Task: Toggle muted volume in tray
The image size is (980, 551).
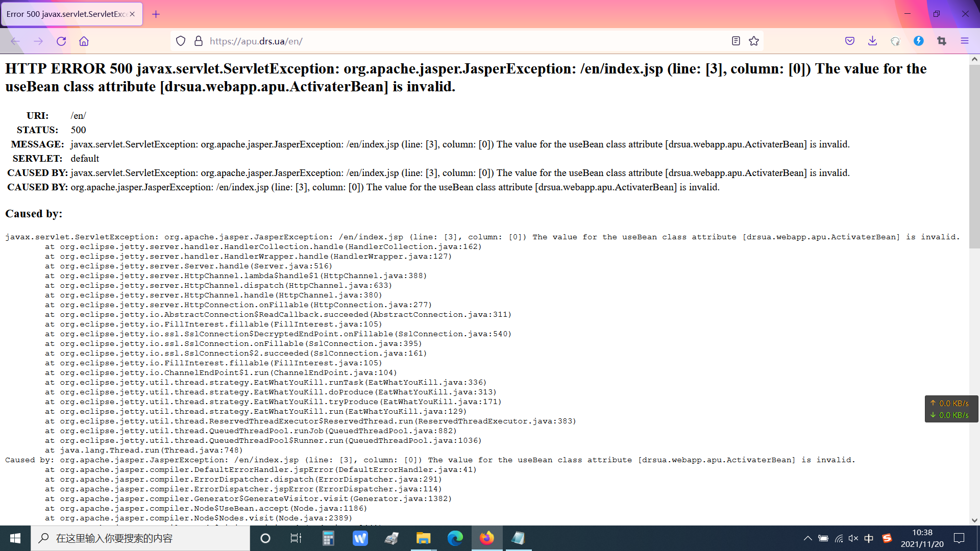Action: 853,538
